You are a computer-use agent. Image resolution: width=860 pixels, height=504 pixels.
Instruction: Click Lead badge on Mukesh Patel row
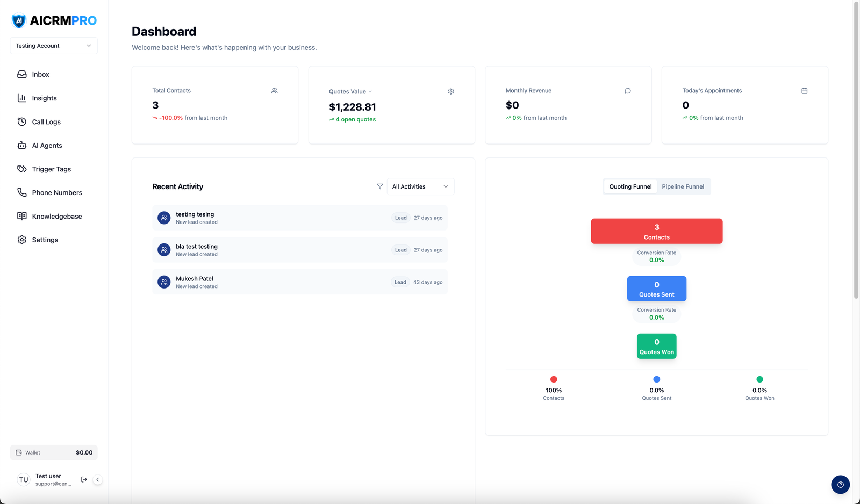click(x=400, y=282)
